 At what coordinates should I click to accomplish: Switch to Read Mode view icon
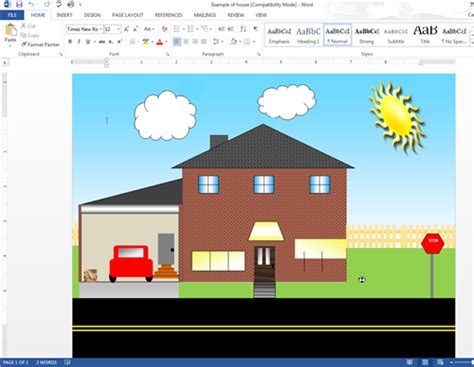409,362
